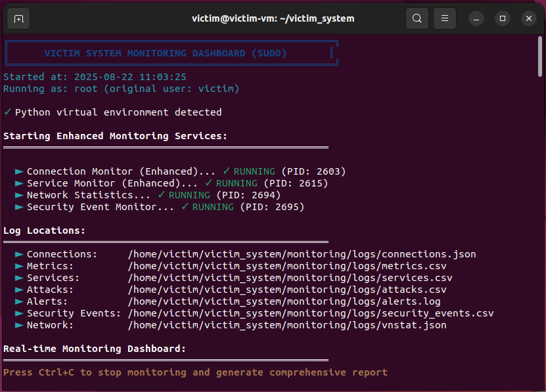The width and height of the screenshot is (546, 392).
Task: Click the security_events.csv log path
Action: 311,314
